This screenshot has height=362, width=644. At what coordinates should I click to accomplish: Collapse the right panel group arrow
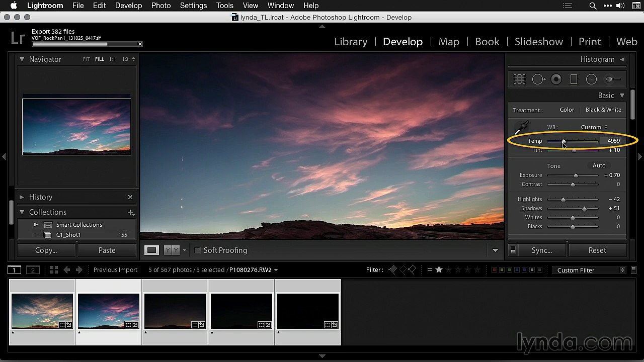(640, 157)
